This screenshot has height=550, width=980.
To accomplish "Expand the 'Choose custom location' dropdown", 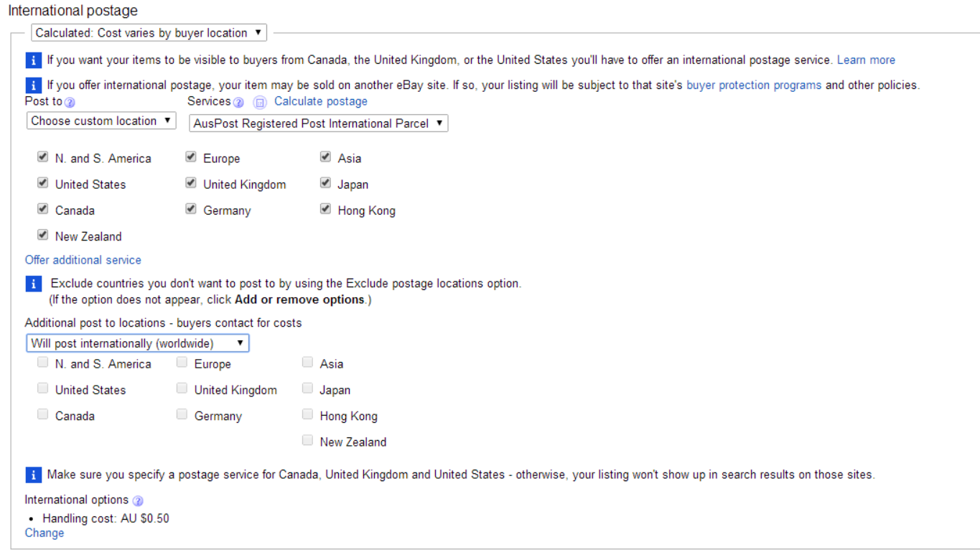I will (101, 121).
